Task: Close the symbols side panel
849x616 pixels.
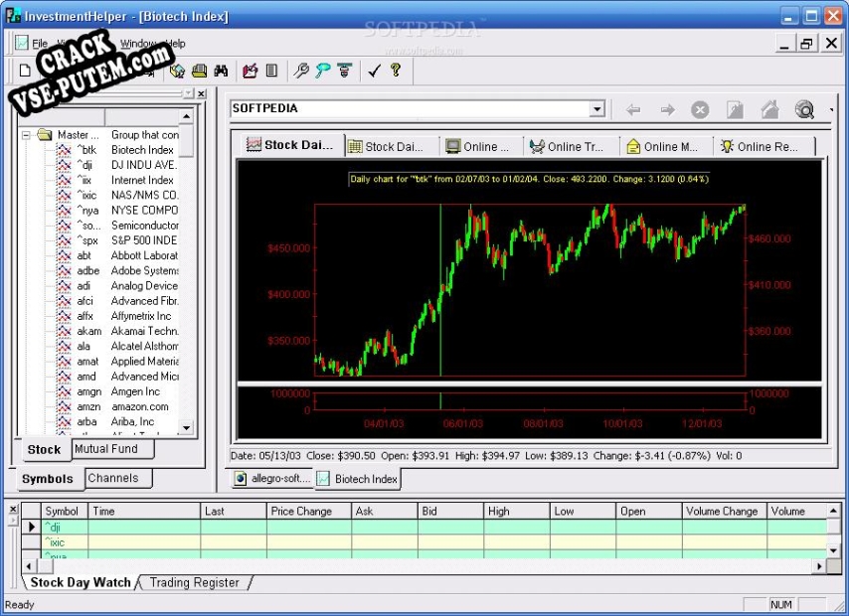Action: [202, 93]
